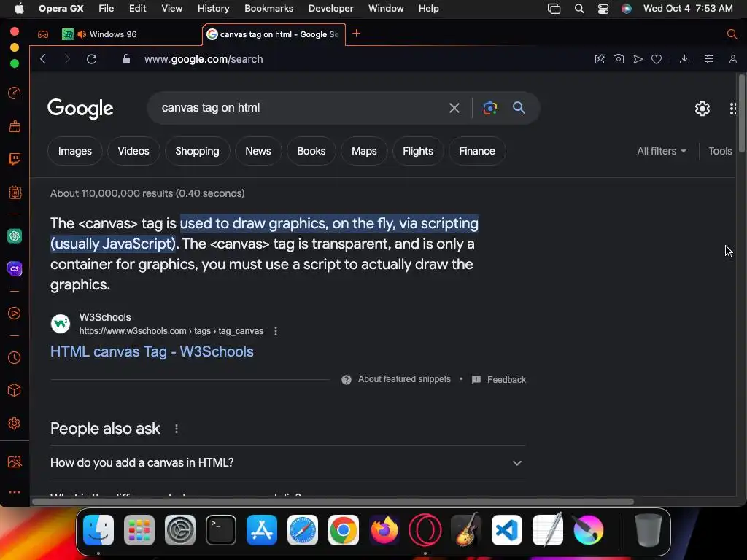The image size is (747, 560).
Task: Reload the current page
Action: pos(91,59)
